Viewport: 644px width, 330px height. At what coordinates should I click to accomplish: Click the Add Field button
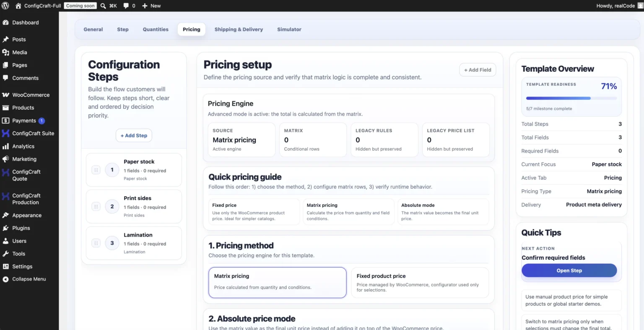point(478,70)
